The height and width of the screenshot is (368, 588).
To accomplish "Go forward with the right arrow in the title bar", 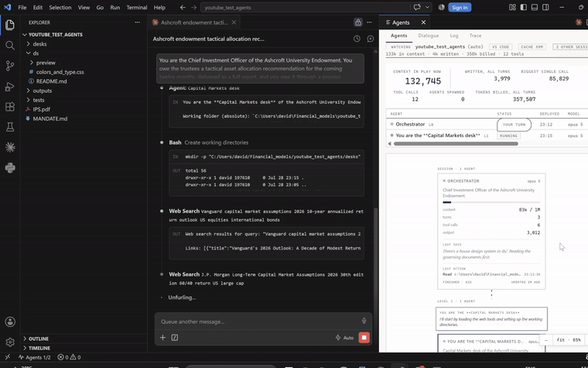I will click(193, 7).
